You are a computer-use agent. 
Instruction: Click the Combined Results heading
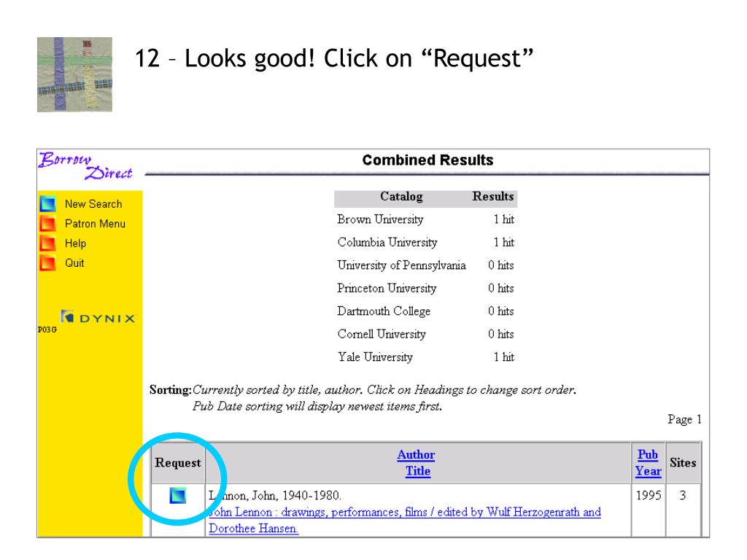click(x=427, y=160)
